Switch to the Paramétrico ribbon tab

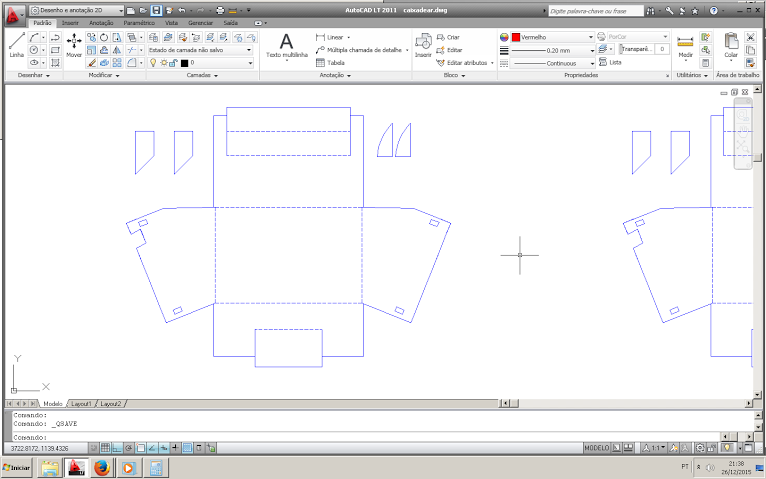coord(139,23)
